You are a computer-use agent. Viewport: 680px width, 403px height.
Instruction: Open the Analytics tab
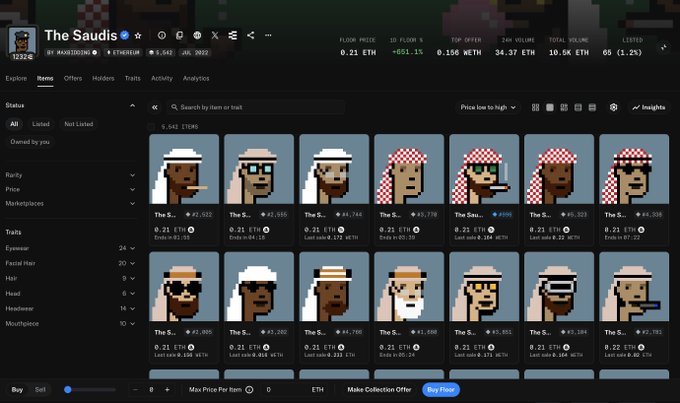[x=196, y=79]
